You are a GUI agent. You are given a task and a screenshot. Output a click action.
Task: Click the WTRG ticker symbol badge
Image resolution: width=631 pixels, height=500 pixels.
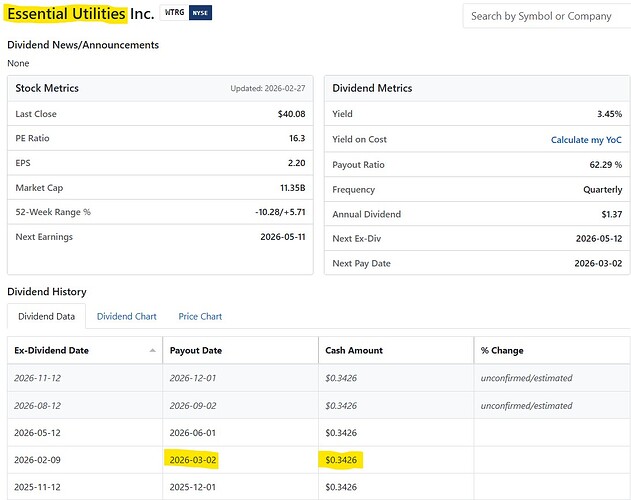pyautogui.click(x=173, y=14)
